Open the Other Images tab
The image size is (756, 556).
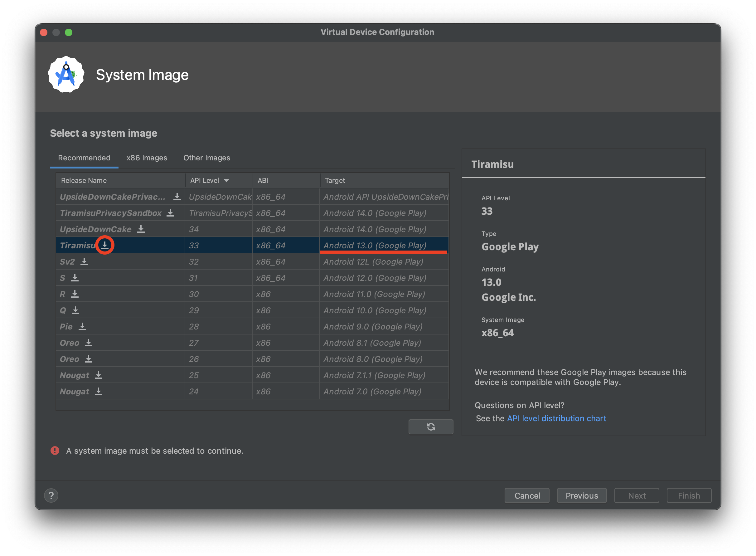(x=206, y=158)
